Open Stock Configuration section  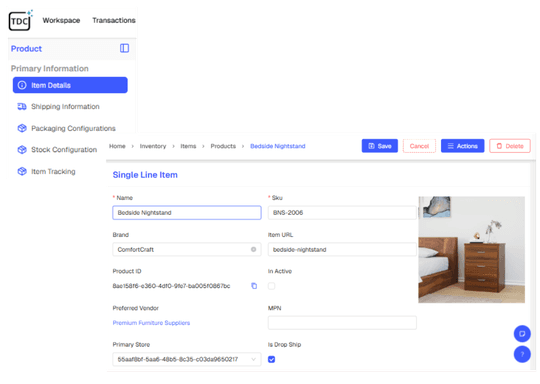[x=64, y=150]
